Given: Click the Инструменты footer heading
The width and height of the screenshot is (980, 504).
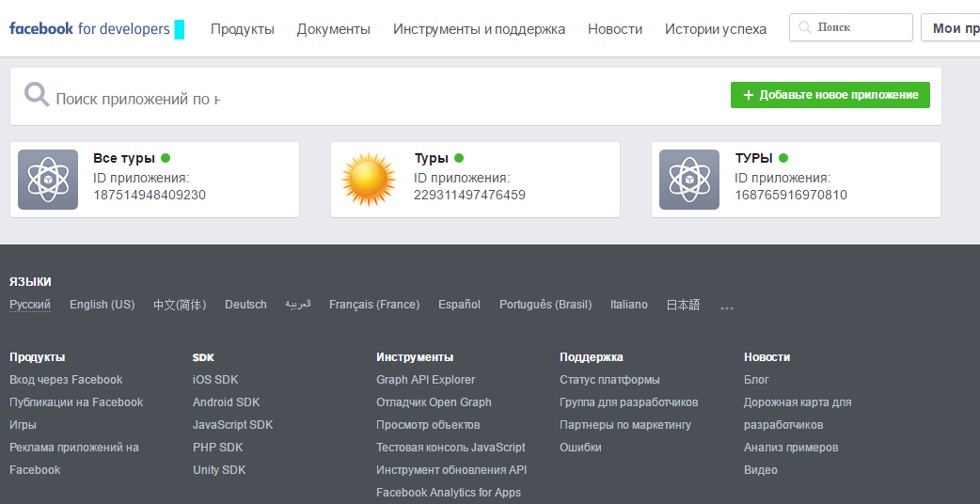Looking at the screenshot, I should (x=415, y=357).
